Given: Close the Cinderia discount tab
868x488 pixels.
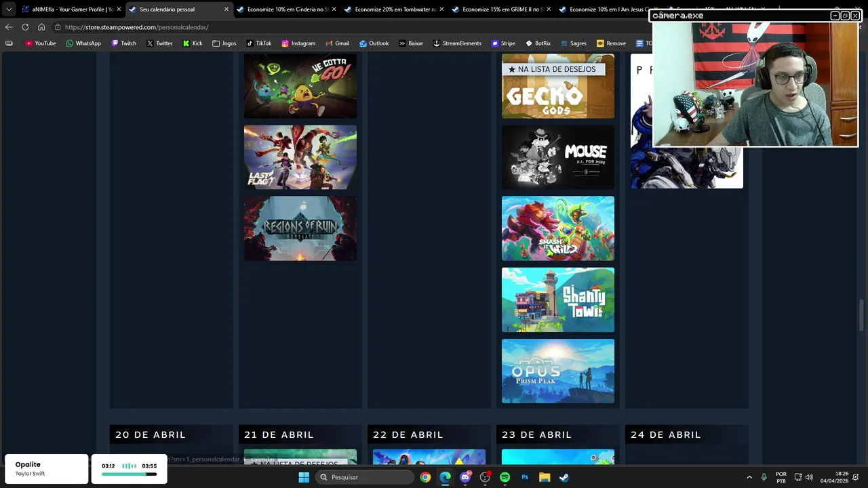Looking at the screenshot, I should tap(334, 9).
